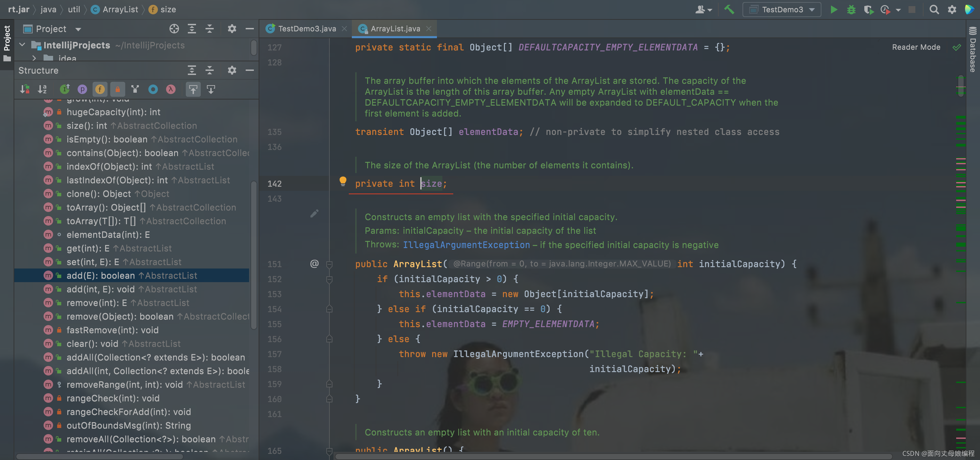Click the Reader Mode button
Image resolution: width=980 pixels, height=460 pixels.
click(x=916, y=47)
